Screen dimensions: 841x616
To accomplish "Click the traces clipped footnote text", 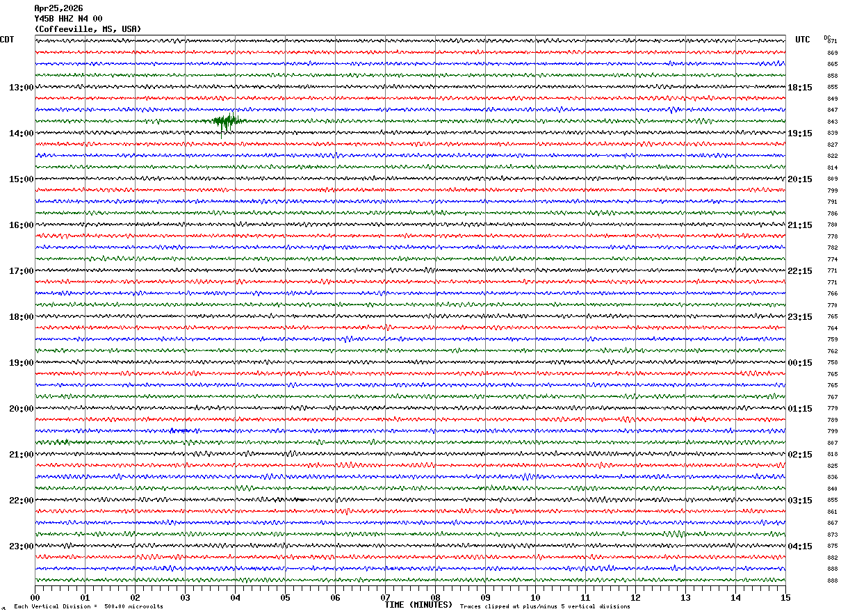I will tap(545, 606).
